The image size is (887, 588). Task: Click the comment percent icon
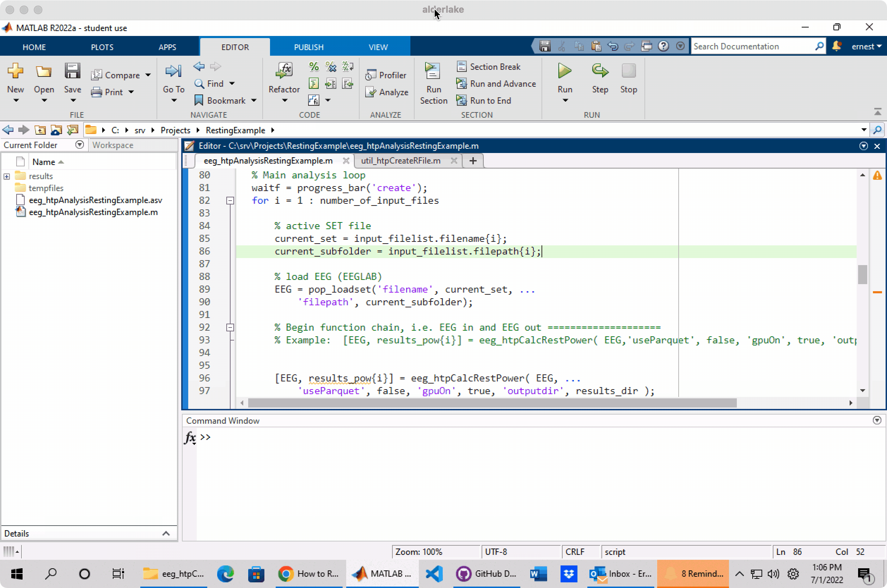click(x=313, y=67)
